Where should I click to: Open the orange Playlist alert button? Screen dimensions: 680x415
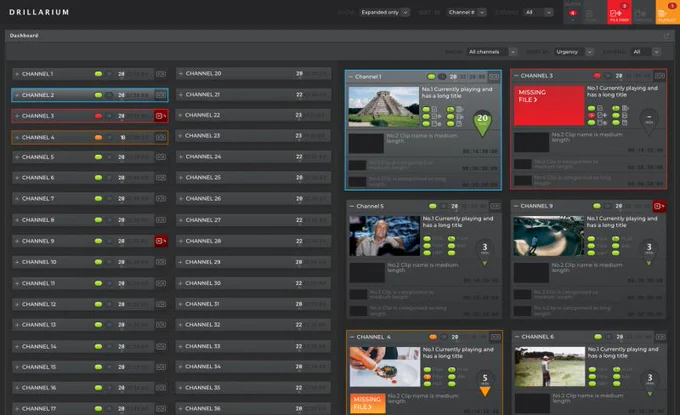coord(668,12)
